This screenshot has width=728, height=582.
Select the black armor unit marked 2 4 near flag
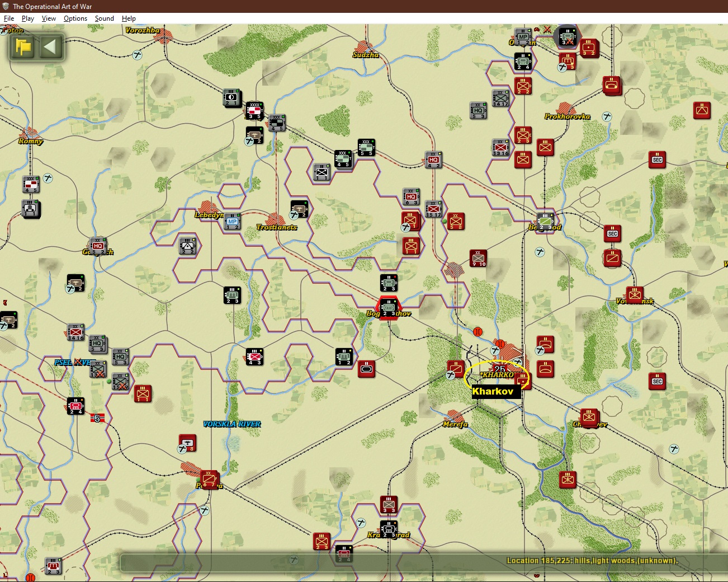(75, 406)
